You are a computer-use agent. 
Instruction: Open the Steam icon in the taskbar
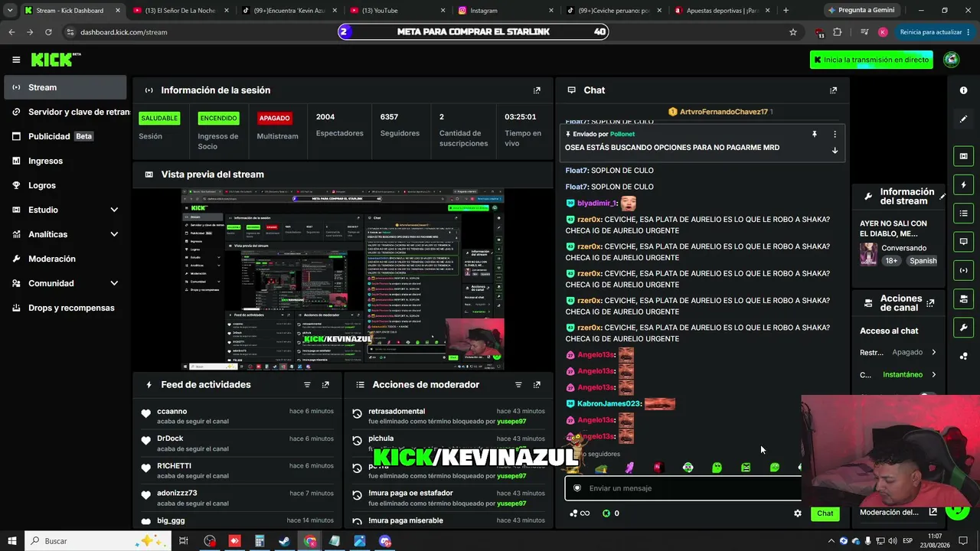click(284, 541)
